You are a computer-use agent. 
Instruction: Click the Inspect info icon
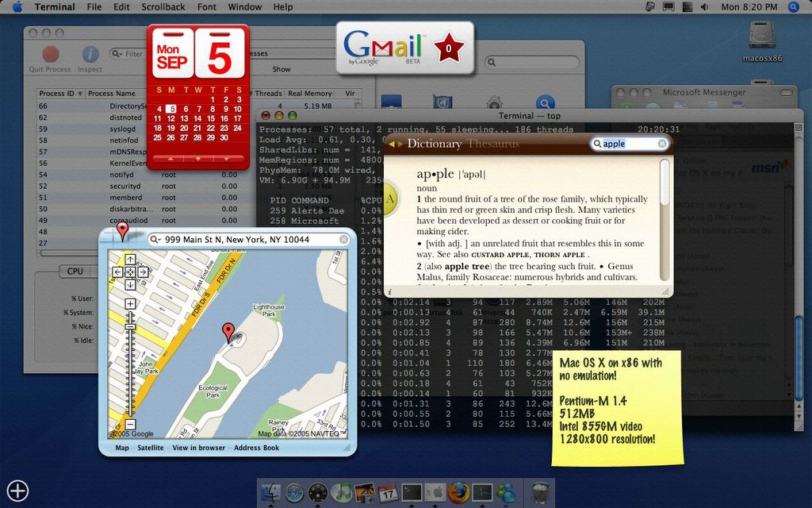click(90, 54)
